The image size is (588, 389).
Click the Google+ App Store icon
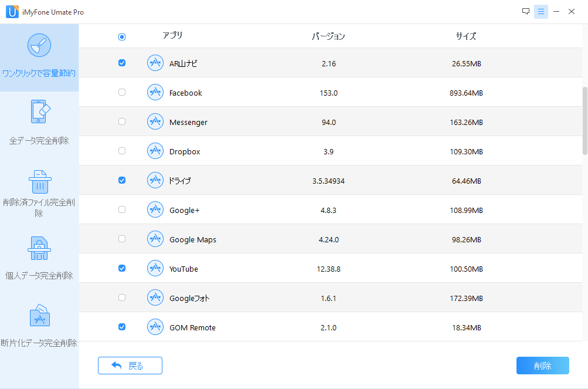[155, 209]
